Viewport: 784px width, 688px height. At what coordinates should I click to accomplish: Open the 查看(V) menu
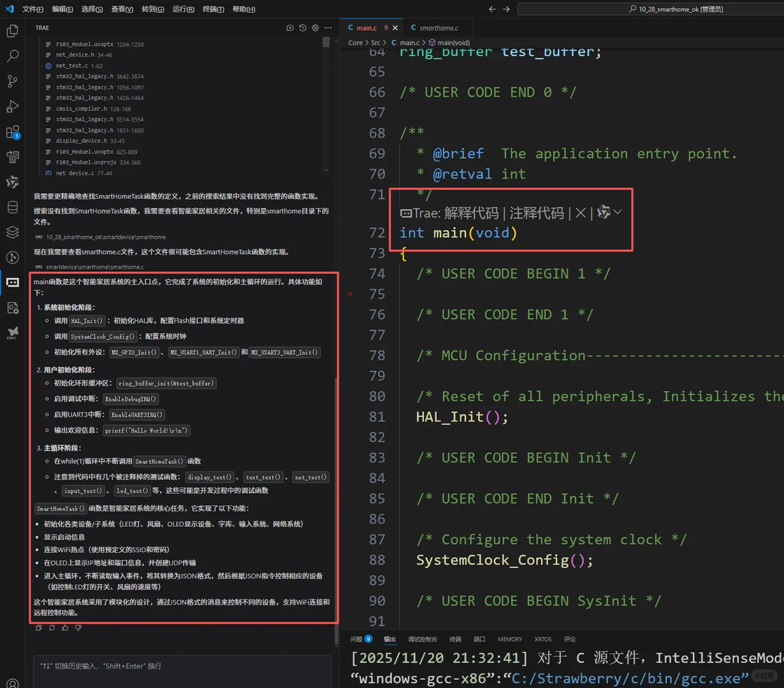(x=122, y=9)
